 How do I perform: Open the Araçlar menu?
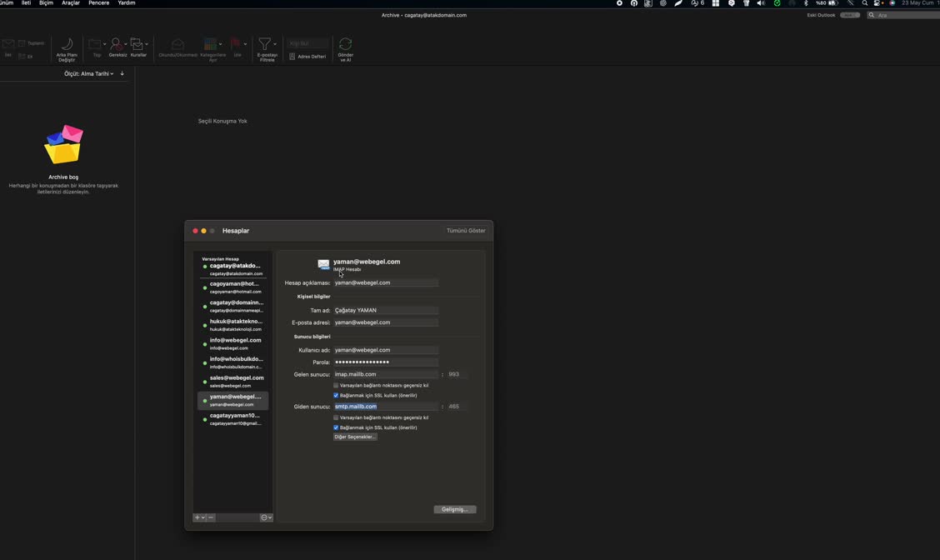pyautogui.click(x=69, y=3)
